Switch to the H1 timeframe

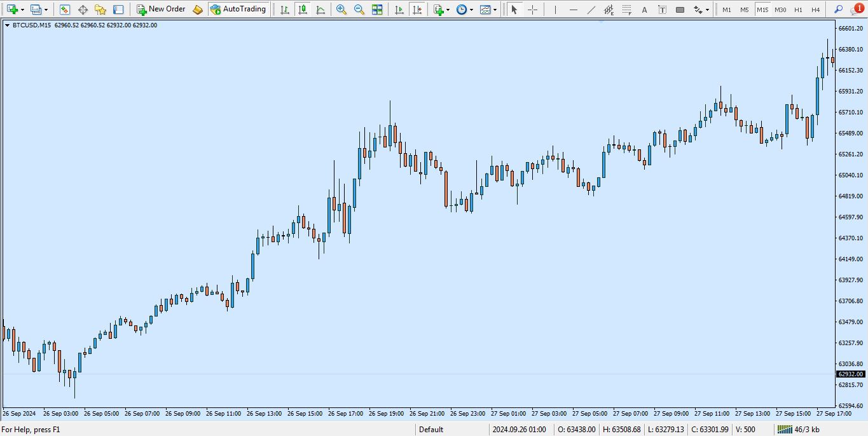coord(798,10)
